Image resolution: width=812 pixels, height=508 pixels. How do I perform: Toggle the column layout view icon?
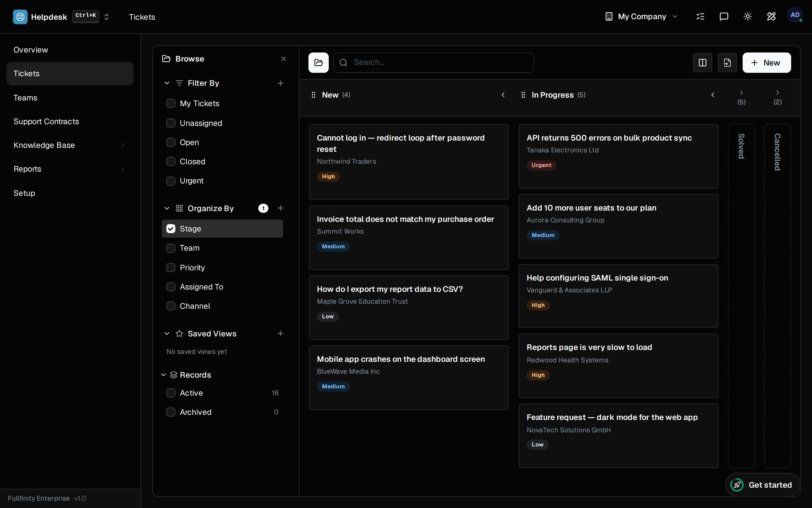coord(703,62)
